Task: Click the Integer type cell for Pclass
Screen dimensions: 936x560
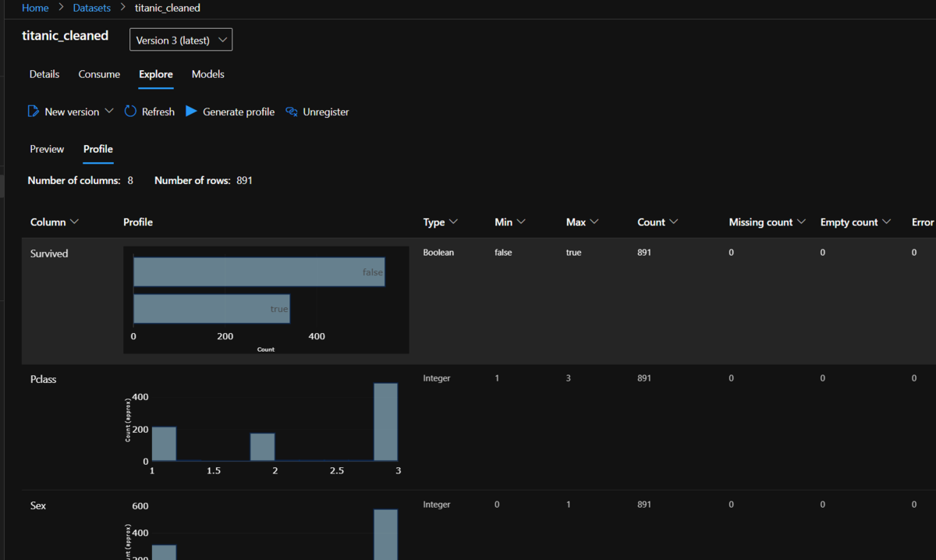Action: click(437, 378)
